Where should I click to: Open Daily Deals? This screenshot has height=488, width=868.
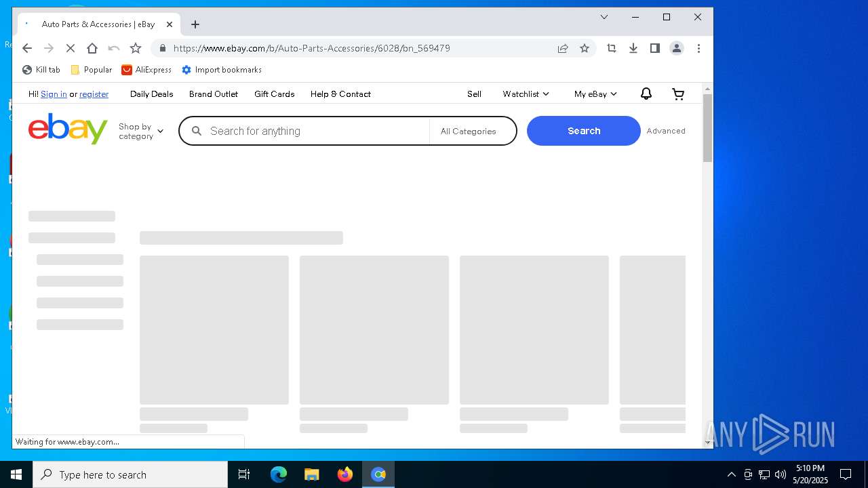click(x=152, y=94)
